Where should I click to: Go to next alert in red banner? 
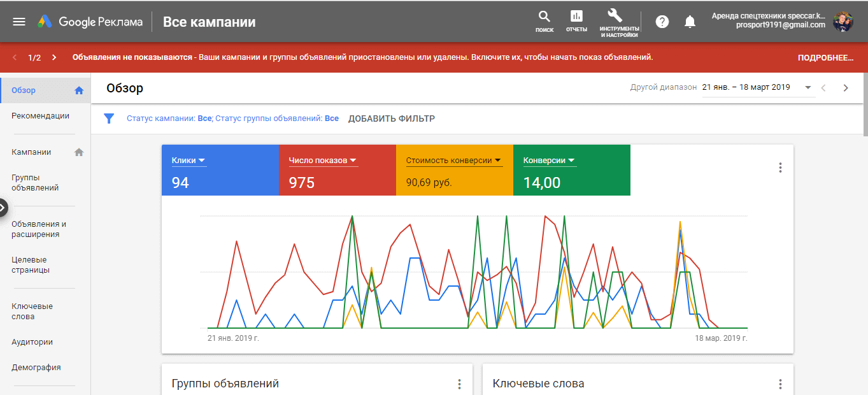click(x=54, y=57)
